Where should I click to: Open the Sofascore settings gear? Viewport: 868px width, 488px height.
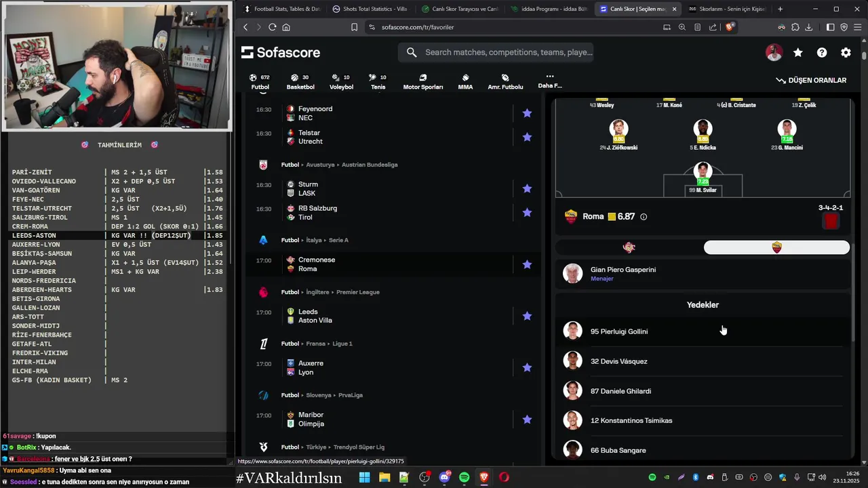[x=846, y=53]
